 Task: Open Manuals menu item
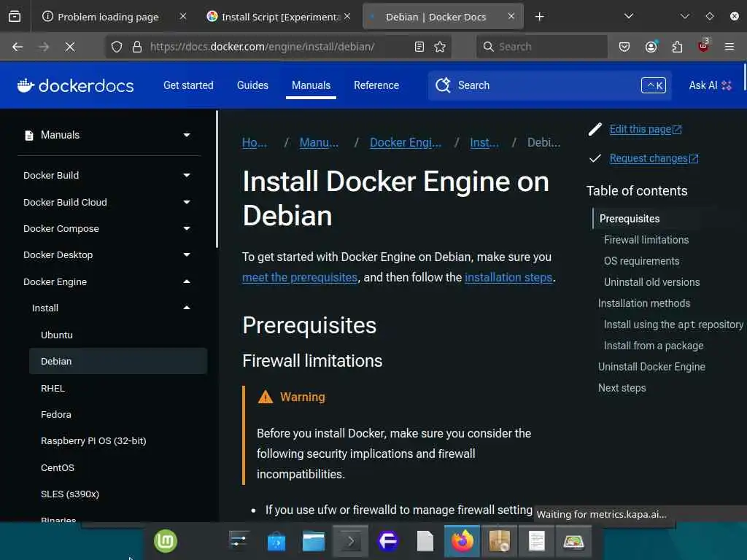coord(311,85)
